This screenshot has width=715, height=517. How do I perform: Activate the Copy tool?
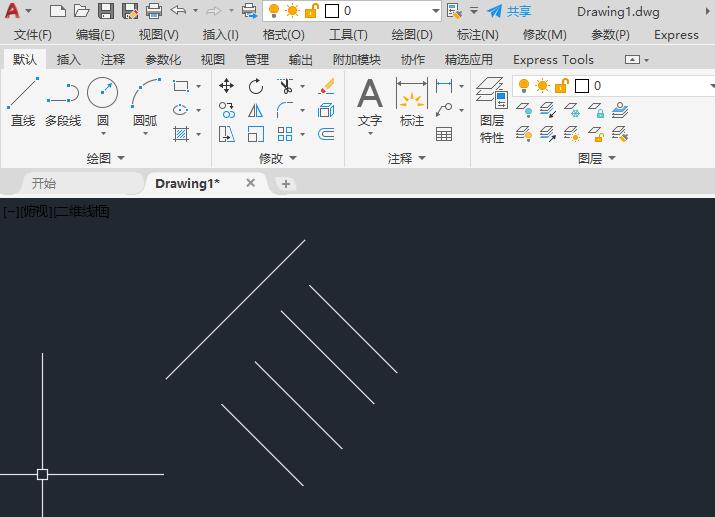227,110
